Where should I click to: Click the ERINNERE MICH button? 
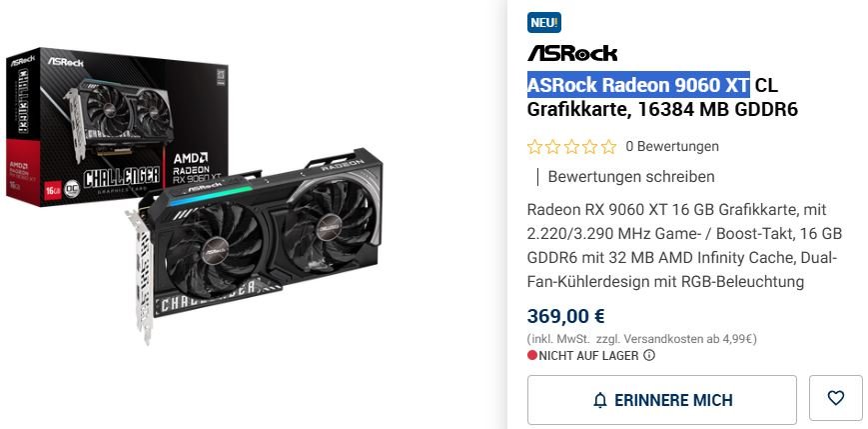pyautogui.click(x=661, y=400)
